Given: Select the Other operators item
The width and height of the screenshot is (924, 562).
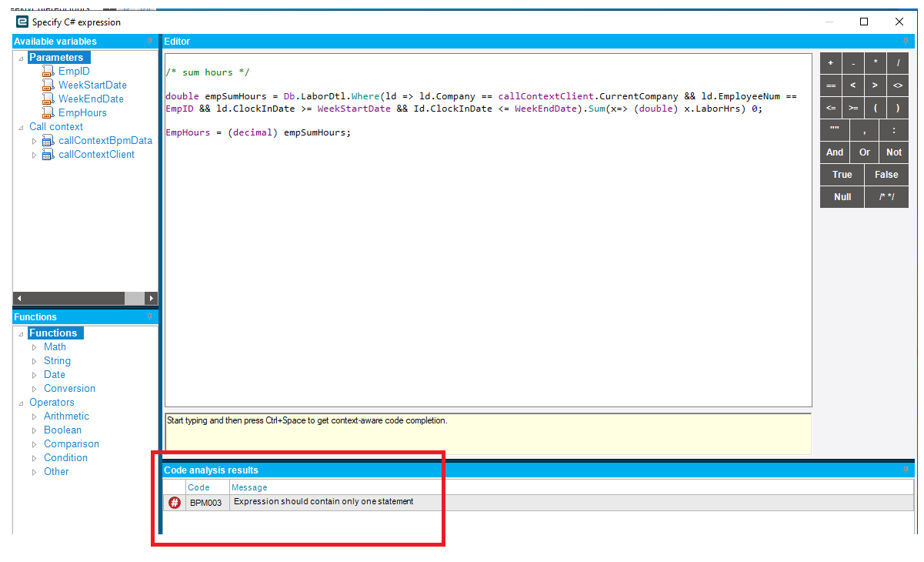Looking at the screenshot, I should pyautogui.click(x=56, y=471).
